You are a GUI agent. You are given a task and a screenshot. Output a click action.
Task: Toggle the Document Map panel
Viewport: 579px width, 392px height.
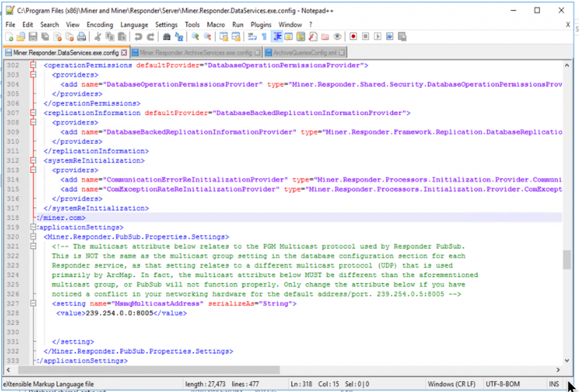301,36
